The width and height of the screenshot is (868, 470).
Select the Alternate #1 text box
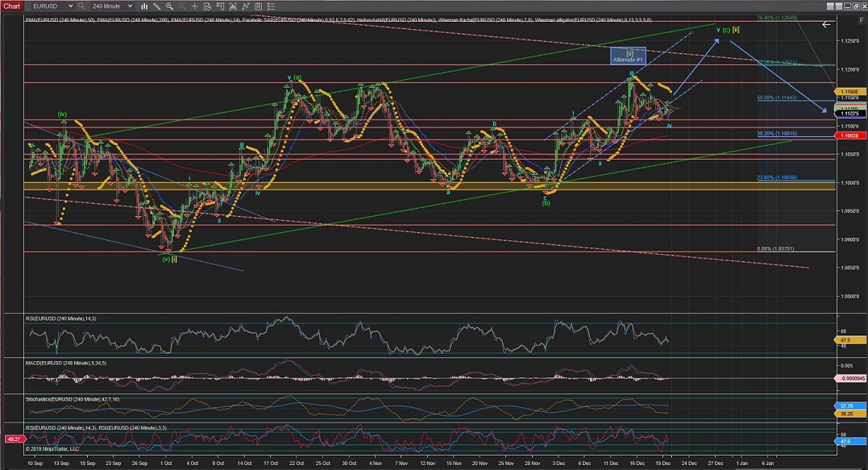point(631,56)
